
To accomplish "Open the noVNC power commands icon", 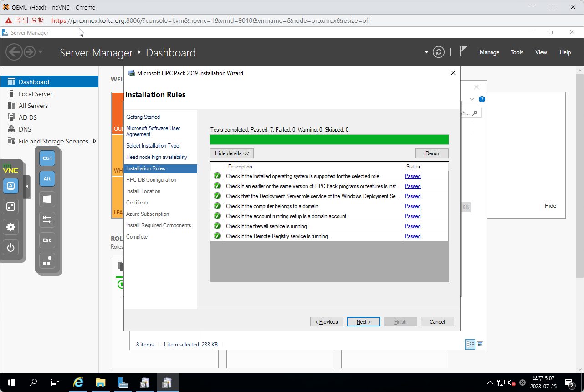I will (11, 248).
